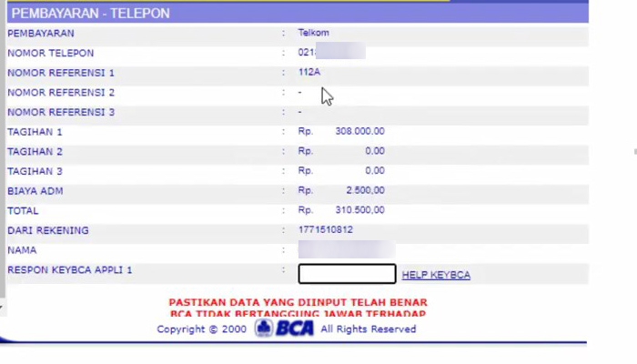The width and height of the screenshot is (637, 364).
Task: Click the RESPON KEYBCA APPLI 1 label
Action: [69, 269]
